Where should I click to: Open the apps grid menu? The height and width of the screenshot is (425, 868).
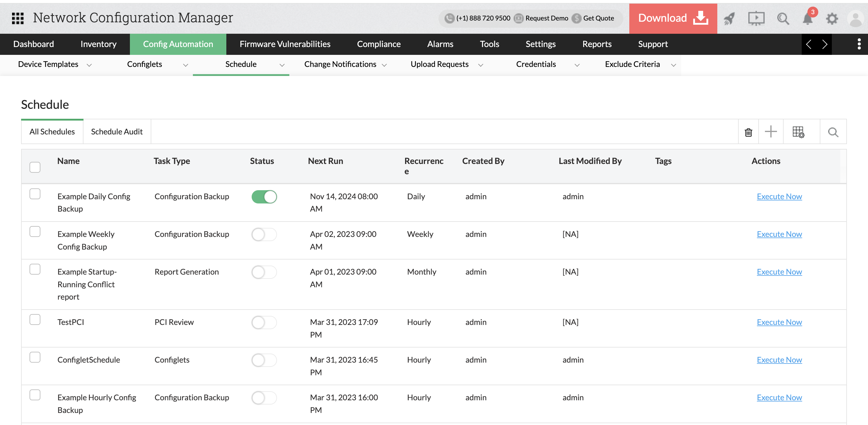click(x=17, y=18)
